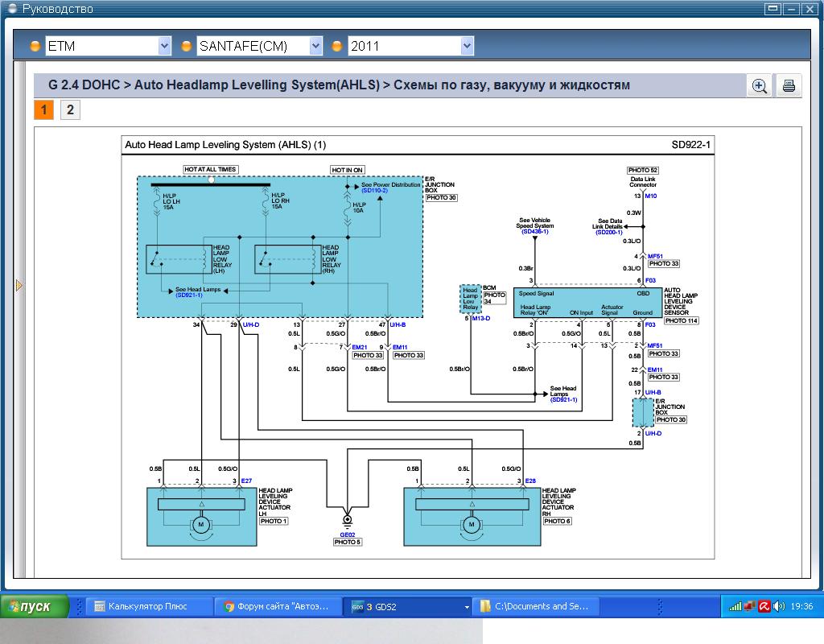Screen dimensions: 824x644
Task: Open the Documents and Settings folder taskbar item
Action: point(537,606)
